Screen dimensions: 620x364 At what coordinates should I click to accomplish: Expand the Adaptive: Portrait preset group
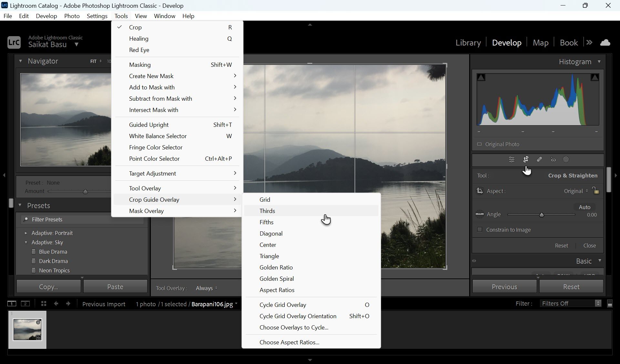pyautogui.click(x=26, y=233)
